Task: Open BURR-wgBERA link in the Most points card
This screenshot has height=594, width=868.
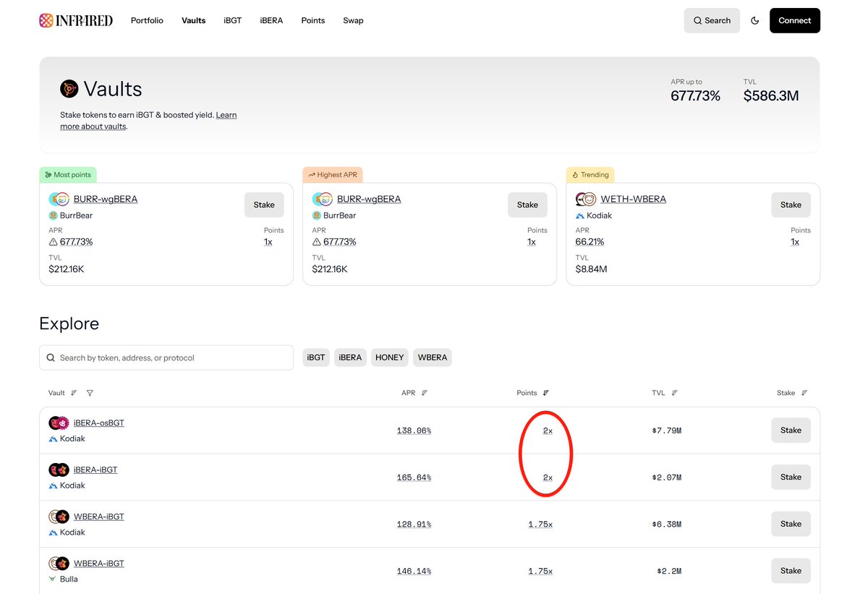Action: [x=106, y=199]
